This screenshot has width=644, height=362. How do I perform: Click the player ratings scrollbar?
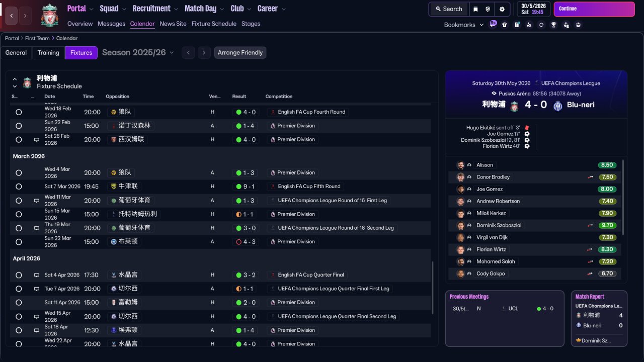623,197
